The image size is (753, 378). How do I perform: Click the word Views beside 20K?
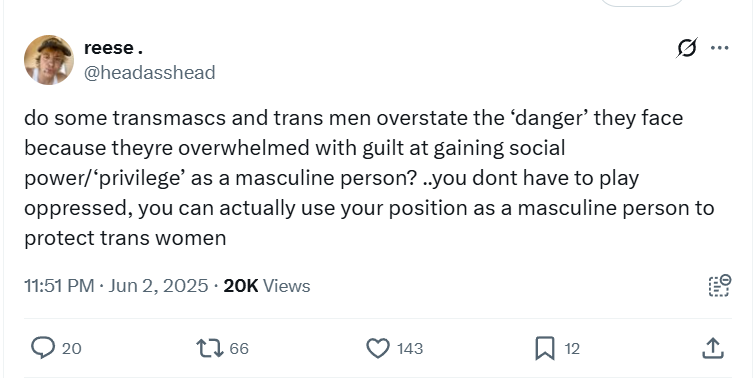[287, 286]
